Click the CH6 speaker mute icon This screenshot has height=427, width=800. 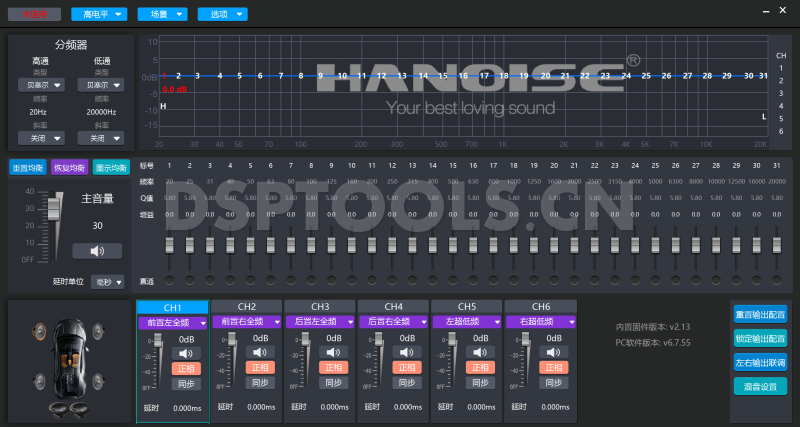click(x=555, y=352)
